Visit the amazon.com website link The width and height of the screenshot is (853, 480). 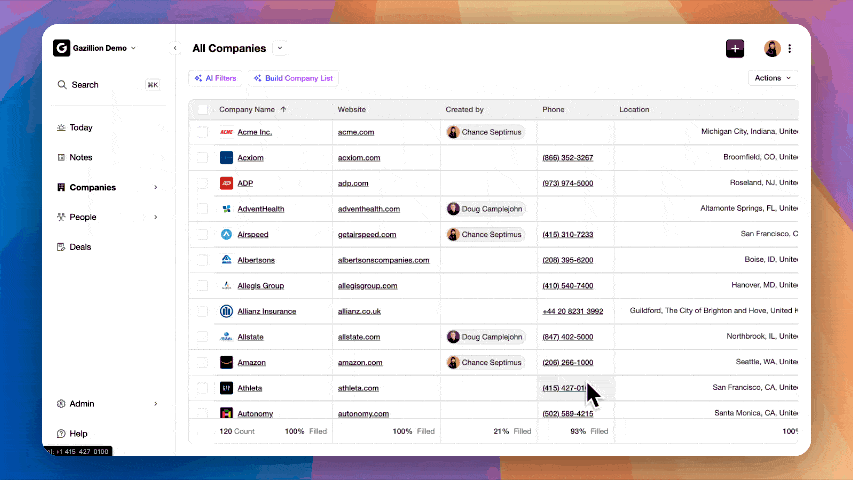[360, 362]
